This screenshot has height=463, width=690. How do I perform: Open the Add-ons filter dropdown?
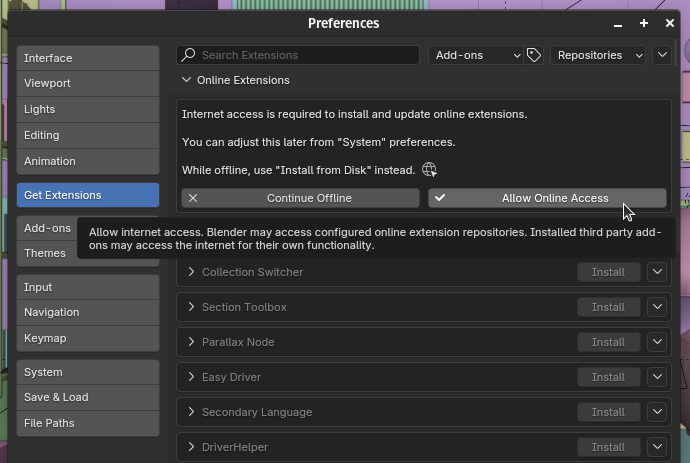476,55
